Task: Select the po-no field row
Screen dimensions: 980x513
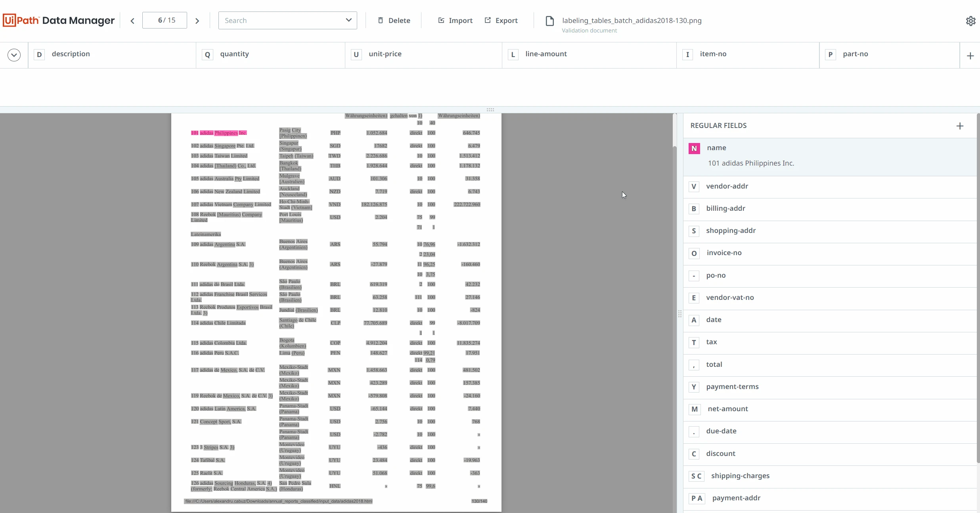Action: 830,276
